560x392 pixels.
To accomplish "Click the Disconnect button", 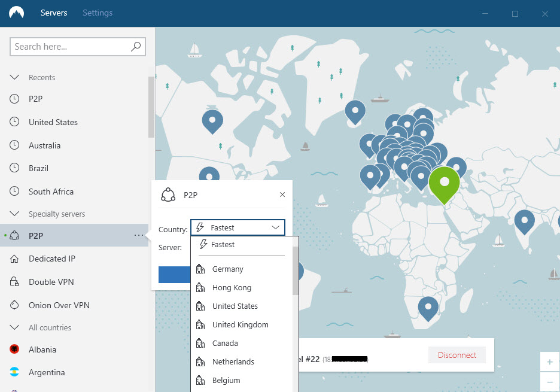I will click(456, 355).
